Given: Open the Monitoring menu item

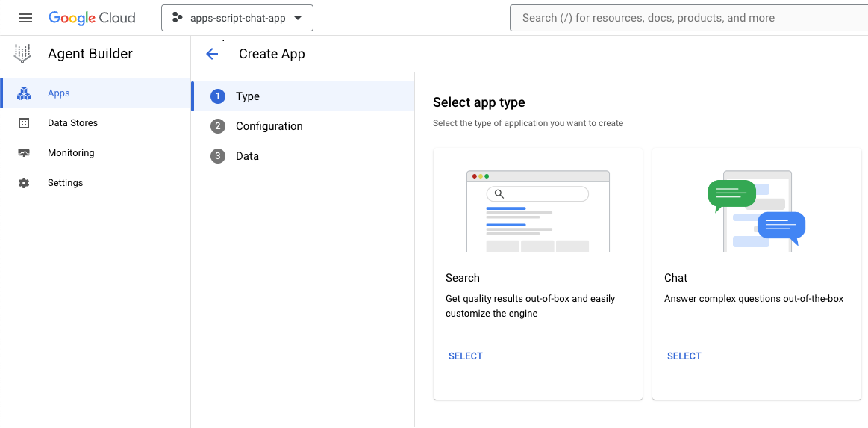Looking at the screenshot, I should click(71, 153).
